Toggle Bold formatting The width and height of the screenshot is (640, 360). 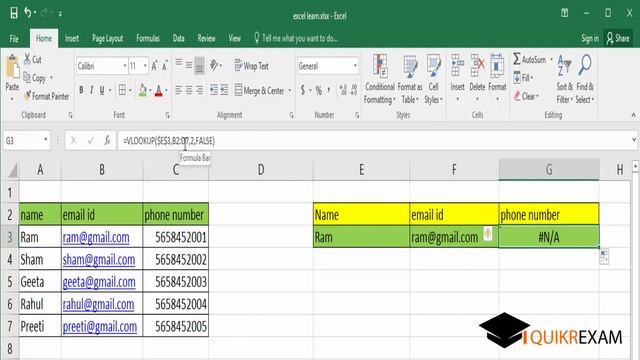81,90
